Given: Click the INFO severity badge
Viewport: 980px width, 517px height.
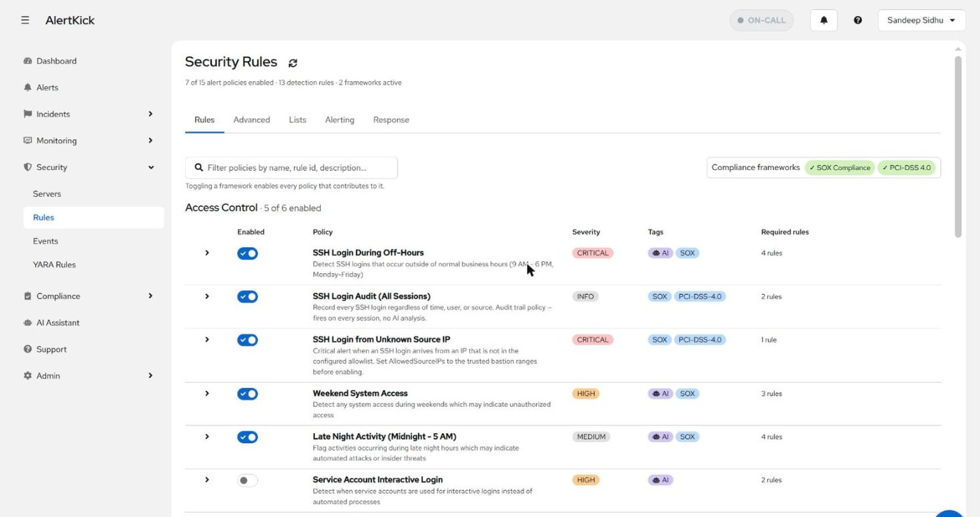Looking at the screenshot, I should pyautogui.click(x=585, y=296).
